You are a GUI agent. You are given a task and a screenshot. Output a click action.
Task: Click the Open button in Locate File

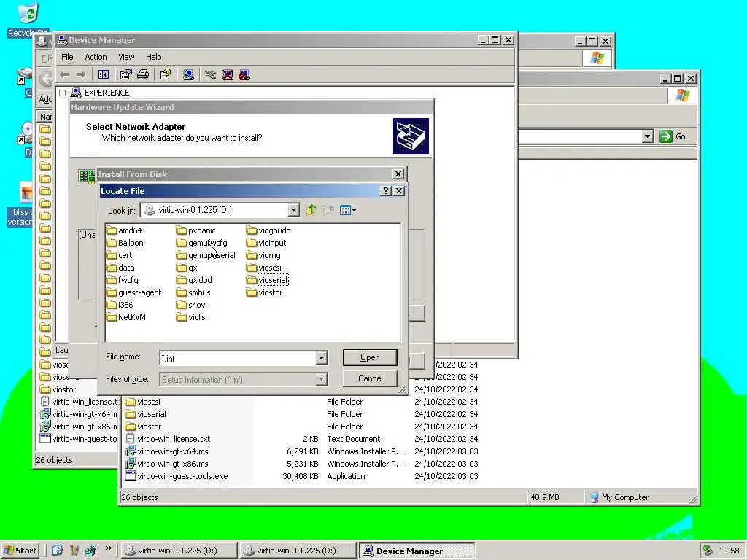point(370,357)
